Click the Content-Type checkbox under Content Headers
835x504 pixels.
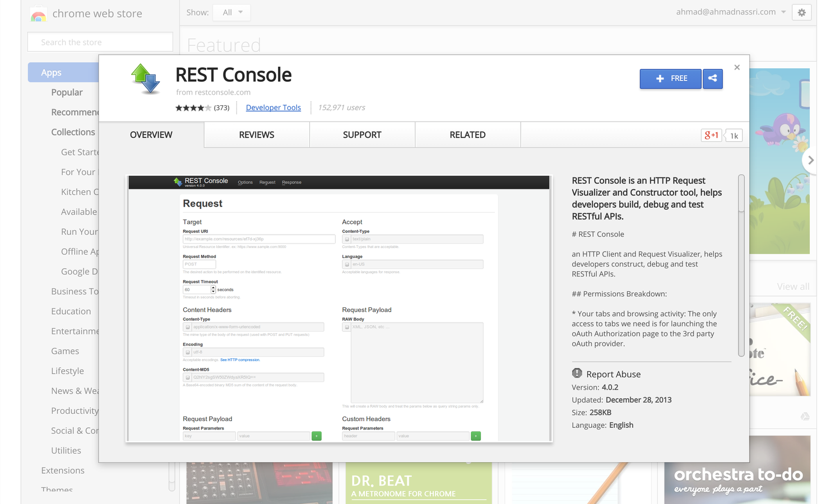[188, 327]
